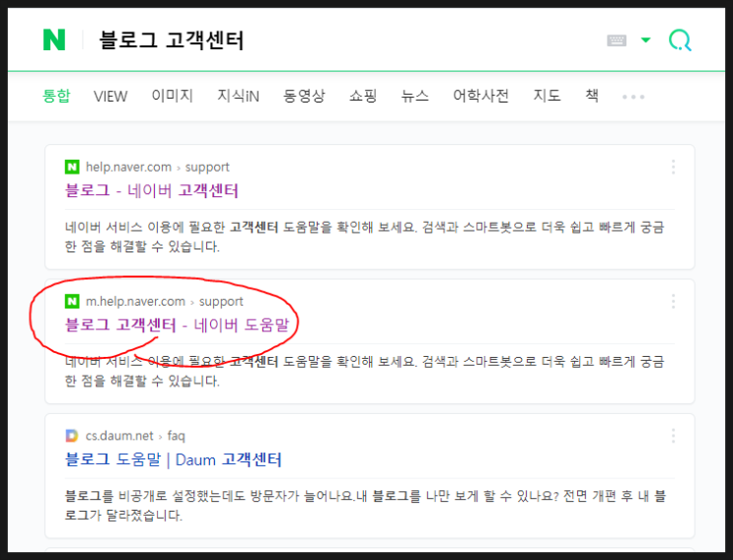This screenshot has width=733, height=560.
Task: Click the green Naver N logo
Action: coord(54,39)
